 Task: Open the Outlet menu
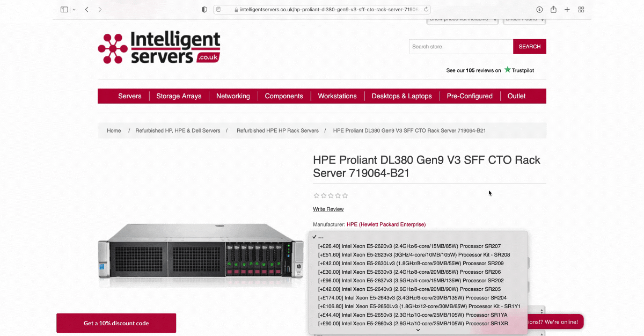click(x=517, y=96)
